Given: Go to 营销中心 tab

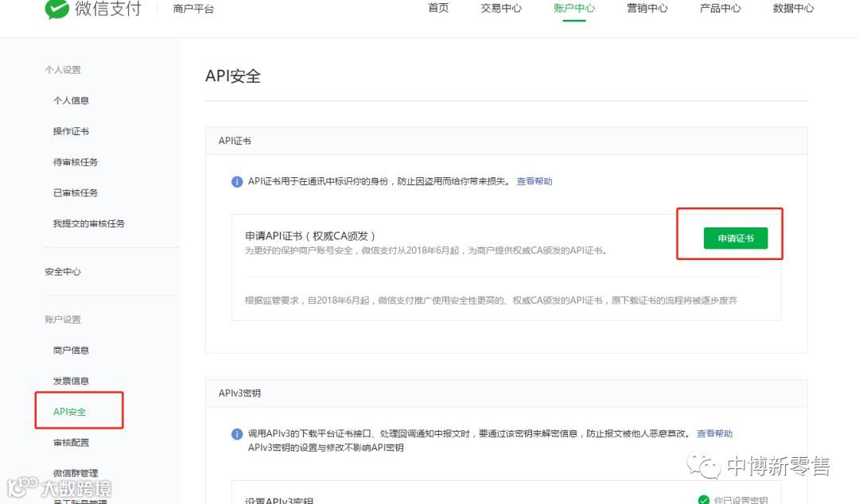Looking at the screenshot, I should [647, 8].
